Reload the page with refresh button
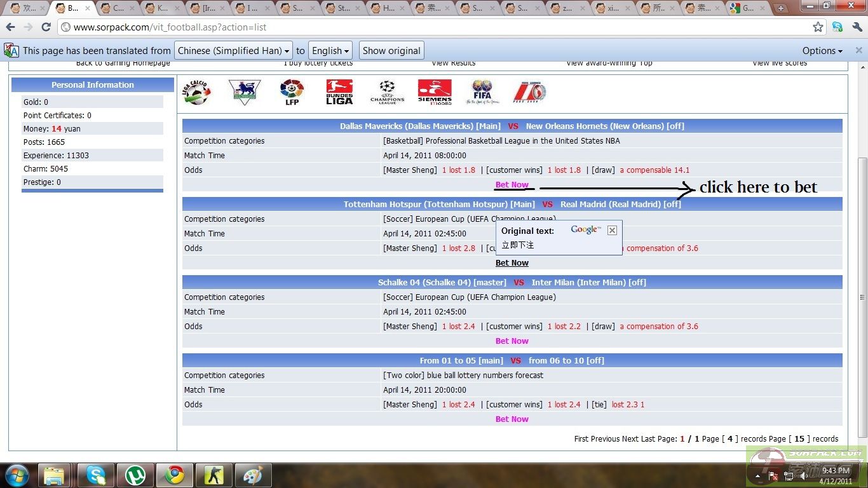This screenshot has width=868, height=488. tap(46, 27)
